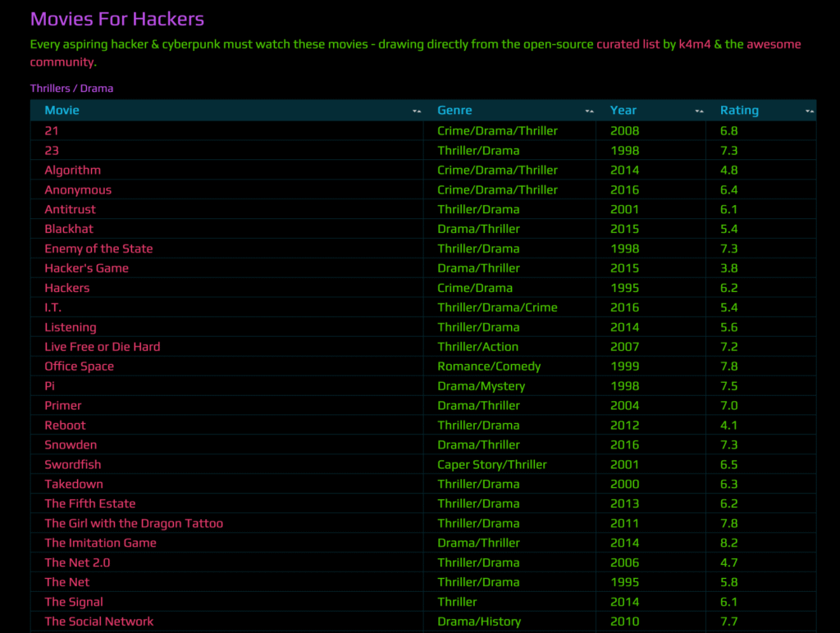
Task: Click sort arrows icon in Movie column
Action: [417, 111]
